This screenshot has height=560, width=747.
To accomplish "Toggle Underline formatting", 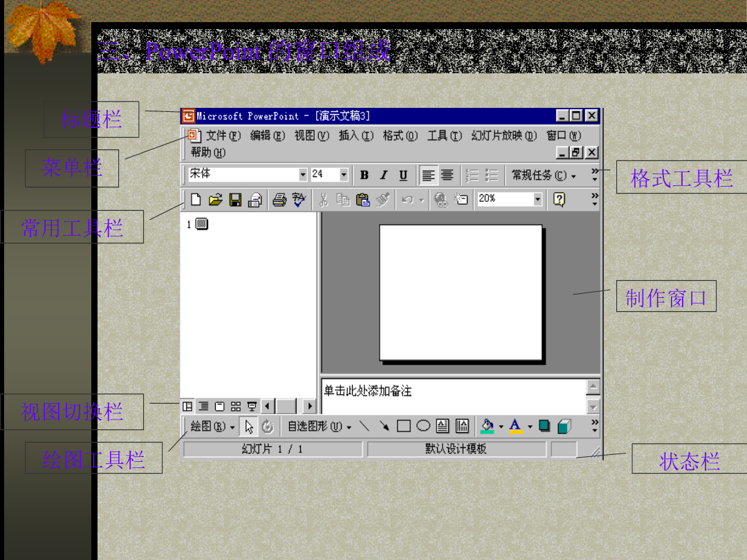I will pyautogui.click(x=403, y=175).
